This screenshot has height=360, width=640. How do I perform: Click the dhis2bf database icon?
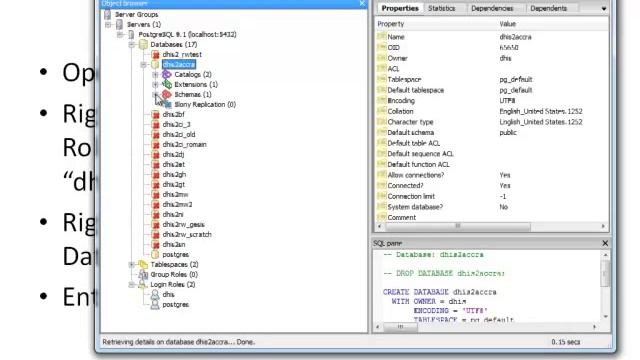(x=155, y=115)
